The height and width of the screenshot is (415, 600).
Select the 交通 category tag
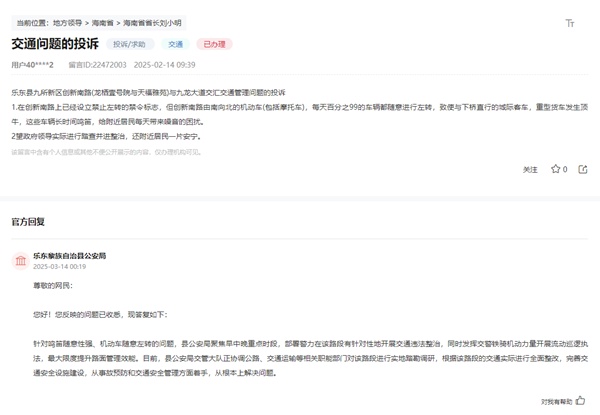175,44
